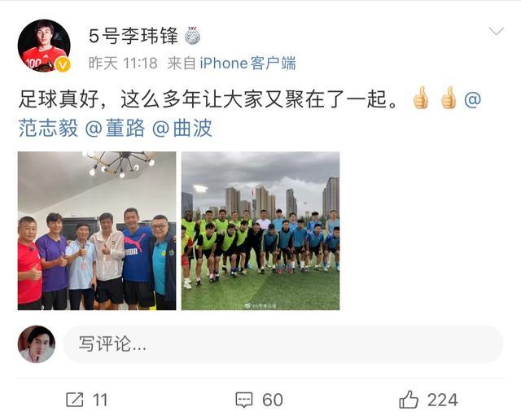This screenshot has width=521, height=420.
Task: Click the silver membership badge beside username
Action: (193, 36)
